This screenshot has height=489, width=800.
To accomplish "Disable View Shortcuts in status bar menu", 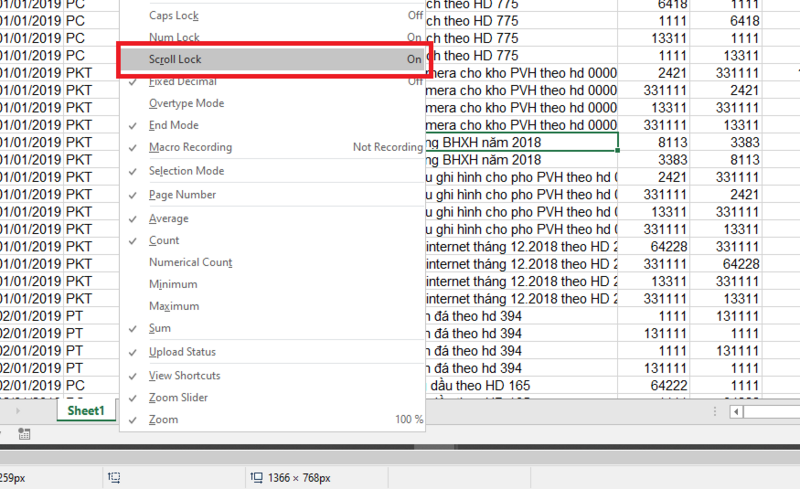I will coord(272,376).
